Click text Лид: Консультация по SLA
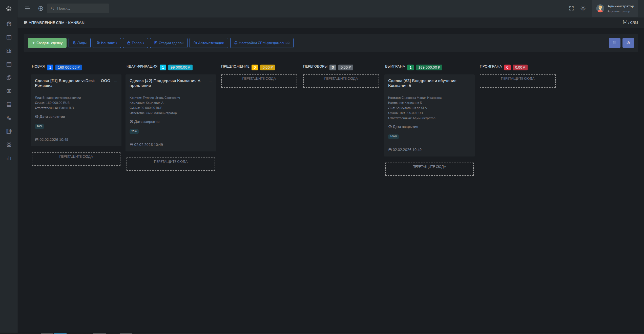The width and height of the screenshot is (644, 334). [x=407, y=108]
